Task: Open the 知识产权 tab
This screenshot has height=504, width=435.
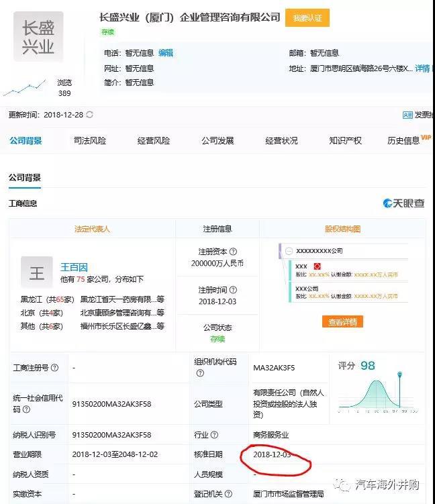Action: point(345,141)
